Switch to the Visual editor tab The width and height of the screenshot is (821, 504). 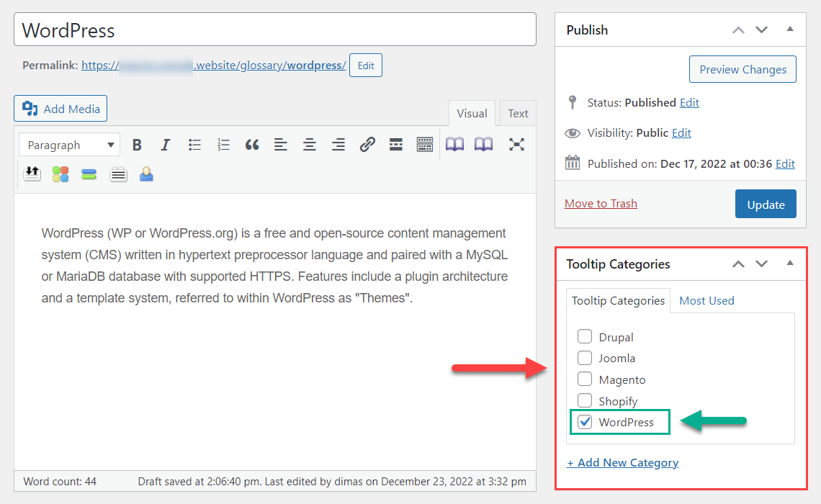pyautogui.click(x=472, y=114)
